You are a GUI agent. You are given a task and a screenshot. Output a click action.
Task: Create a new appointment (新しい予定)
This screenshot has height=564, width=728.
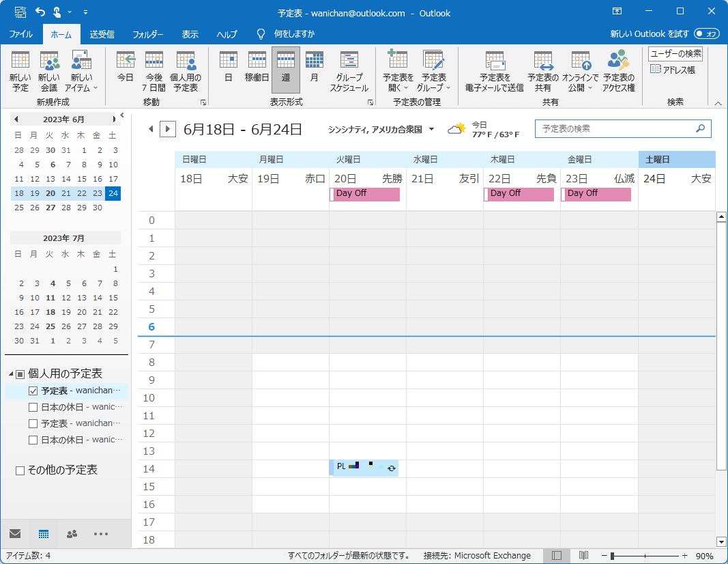[20, 72]
